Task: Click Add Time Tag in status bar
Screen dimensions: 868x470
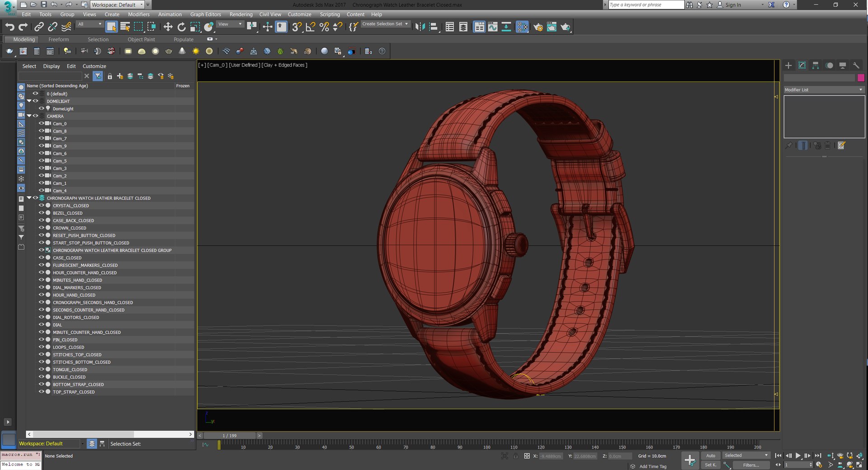Action: pyautogui.click(x=653, y=466)
